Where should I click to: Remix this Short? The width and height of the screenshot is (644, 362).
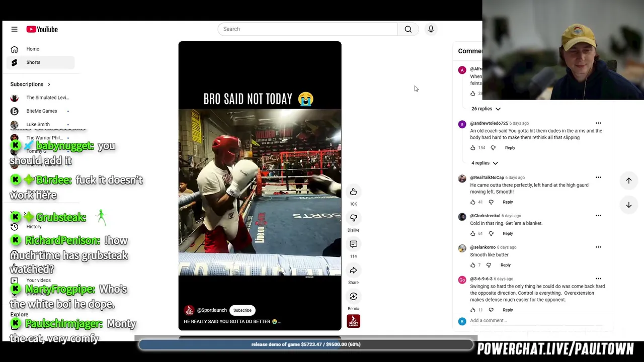pos(353,296)
